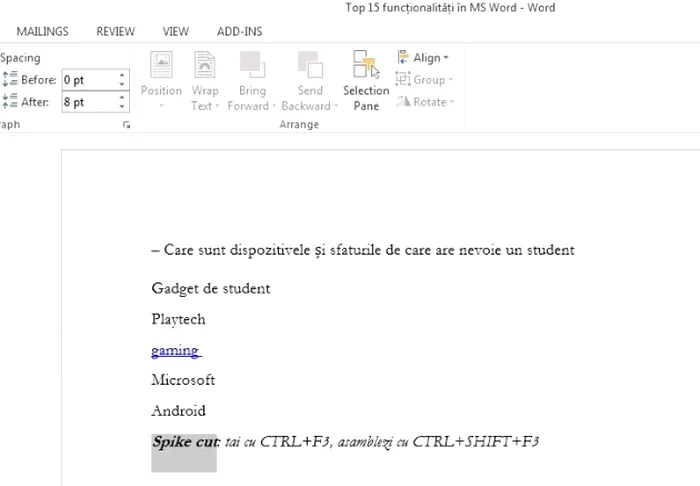
Task: Decrease Spacing After with down arrow
Action: (122, 106)
